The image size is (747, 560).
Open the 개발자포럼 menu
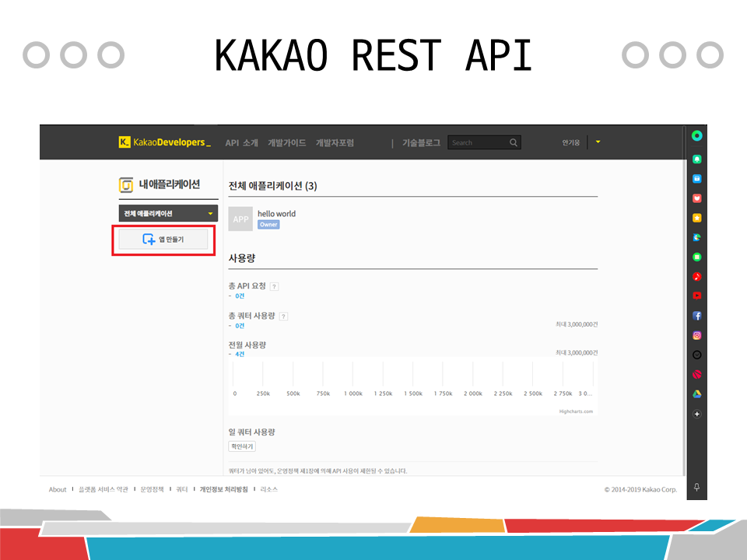(x=335, y=143)
